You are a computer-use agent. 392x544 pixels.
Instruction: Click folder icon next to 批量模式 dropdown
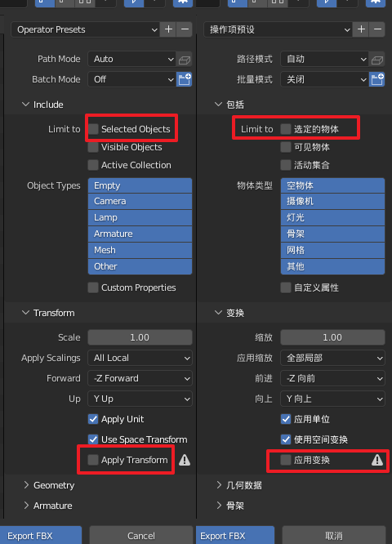coord(377,79)
